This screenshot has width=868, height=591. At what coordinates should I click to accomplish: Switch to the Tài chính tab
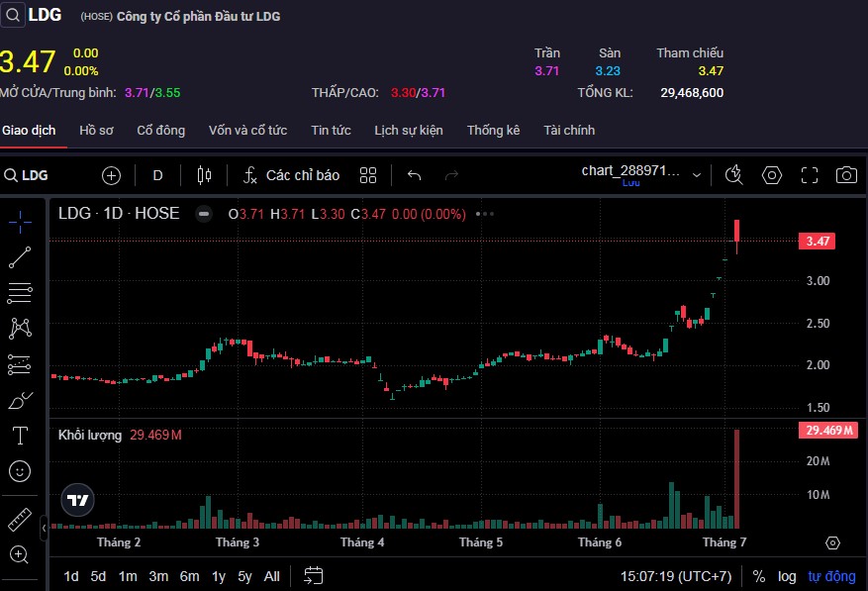[569, 131]
